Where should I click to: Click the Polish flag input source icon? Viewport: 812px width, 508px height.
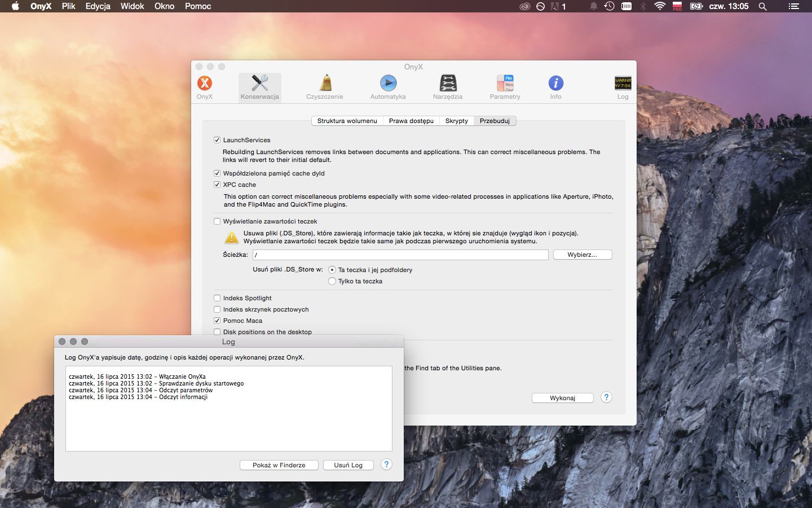[677, 6]
